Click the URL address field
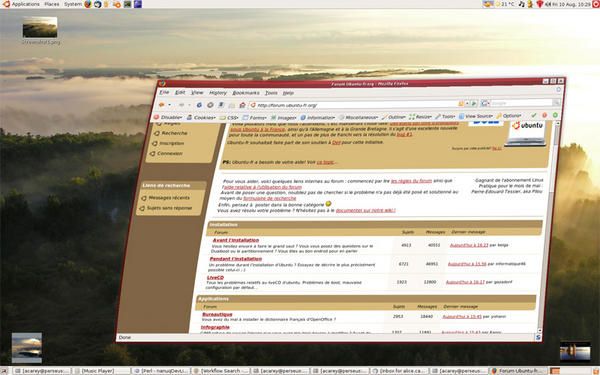Viewport: 600px width, 375px height. click(354, 104)
